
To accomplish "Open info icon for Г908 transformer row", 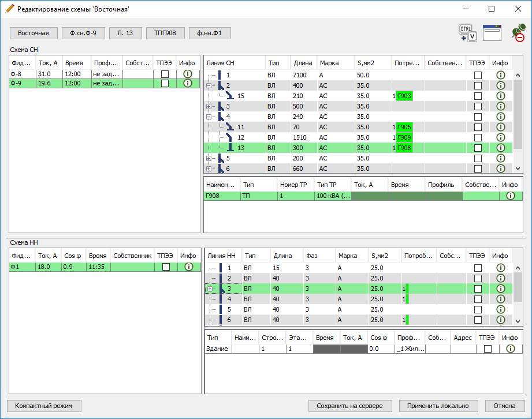I will pos(510,196).
